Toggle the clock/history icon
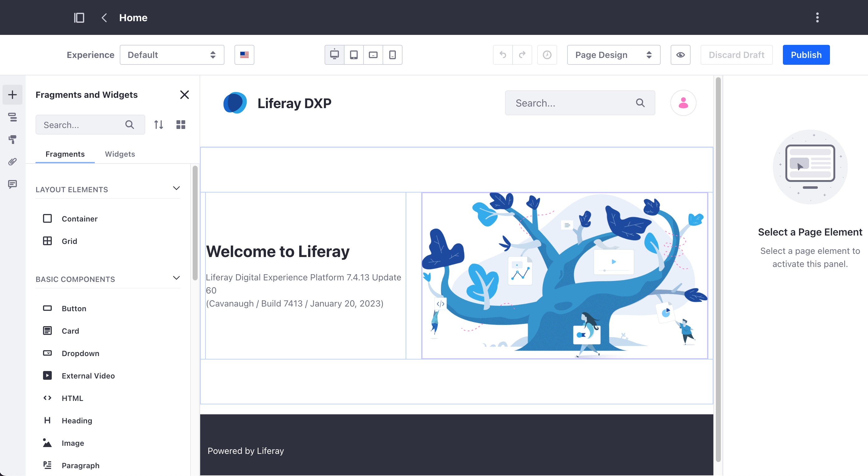The image size is (868, 476). tap(545, 55)
